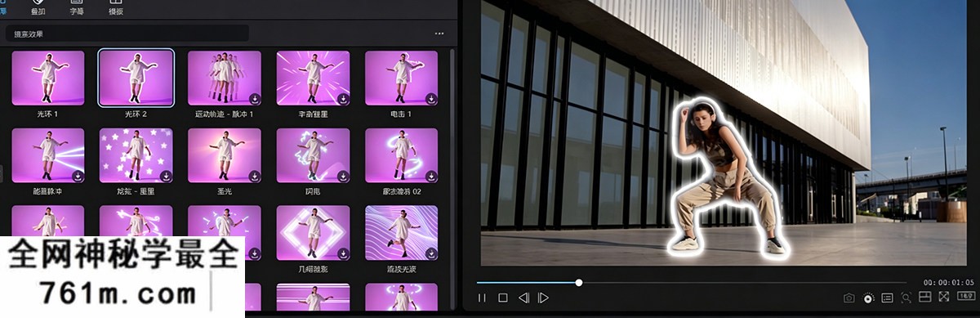Screen dimensions: 980x318
Task: Switch to the 模板 tab
Action: (117, 8)
